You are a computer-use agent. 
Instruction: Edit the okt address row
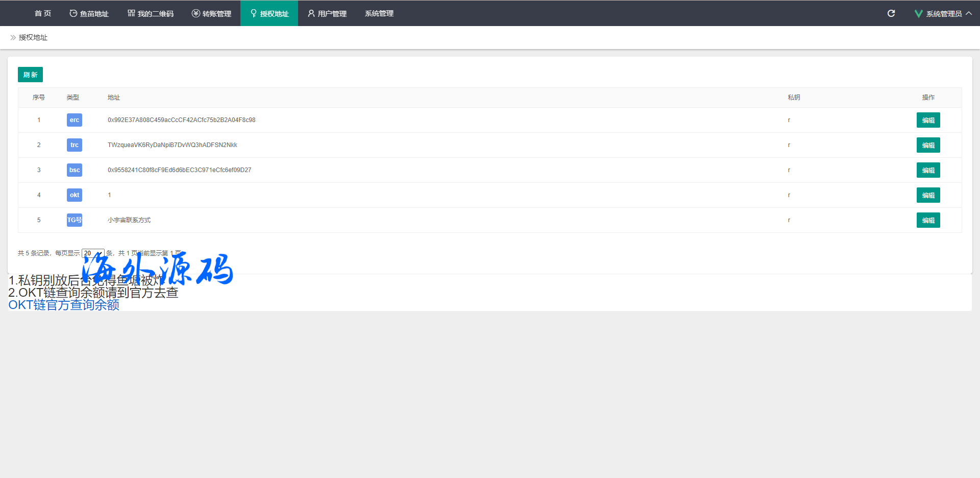pyautogui.click(x=928, y=196)
